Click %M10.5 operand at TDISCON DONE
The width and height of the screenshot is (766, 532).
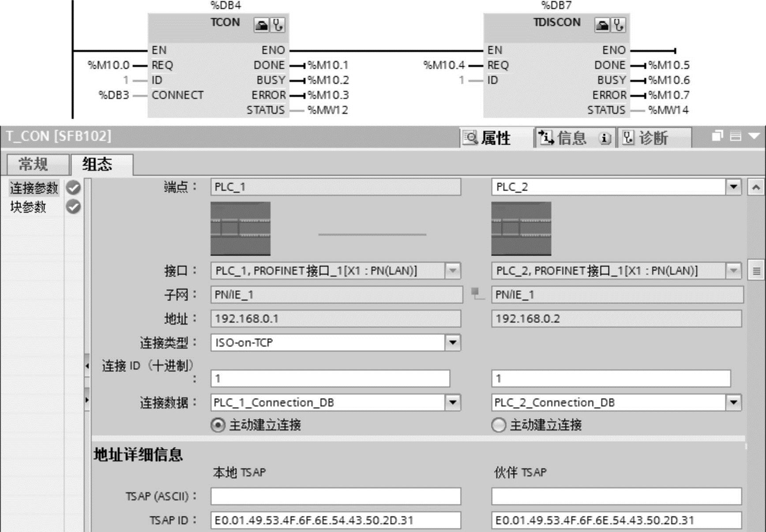[669, 65]
